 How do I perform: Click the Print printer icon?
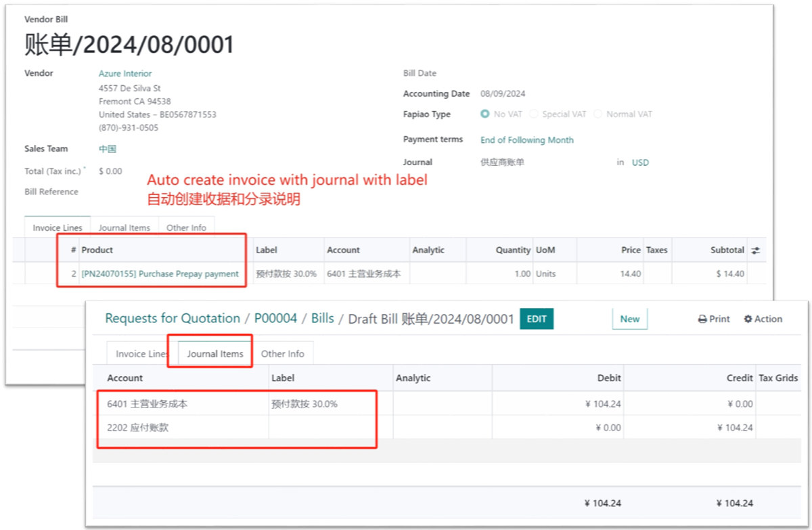click(x=703, y=319)
